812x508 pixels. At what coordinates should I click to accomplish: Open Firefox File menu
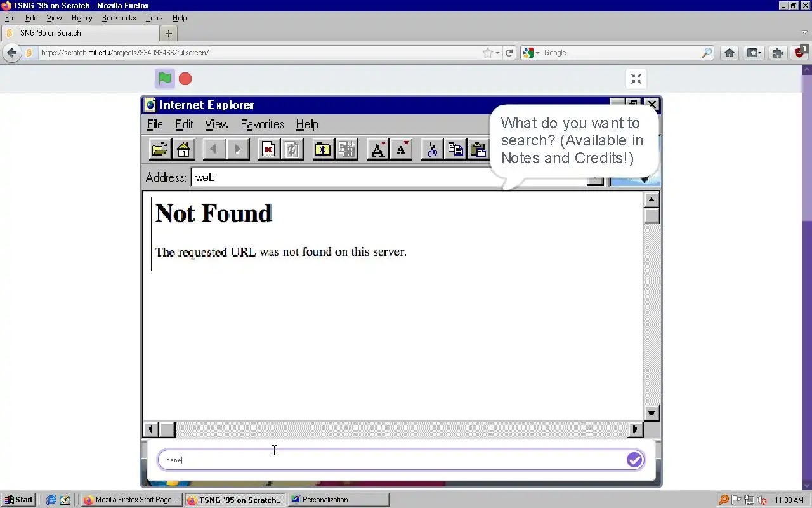click(x=10, y=18)
